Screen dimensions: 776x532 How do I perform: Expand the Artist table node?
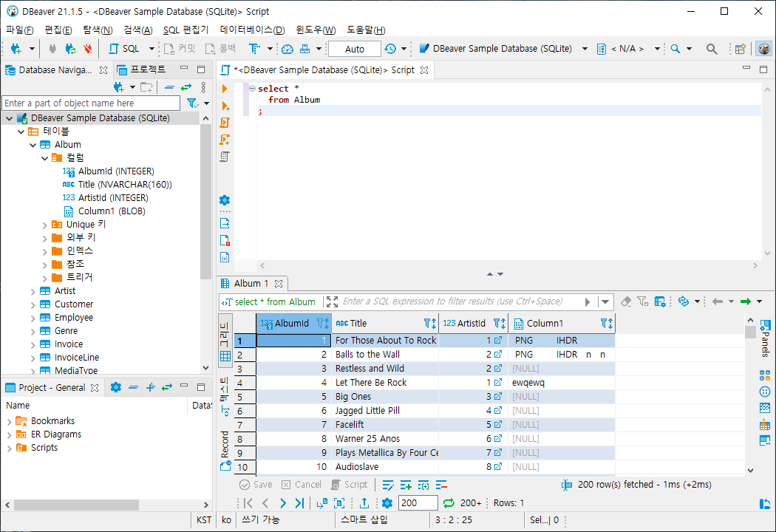[x=33, y=291]
